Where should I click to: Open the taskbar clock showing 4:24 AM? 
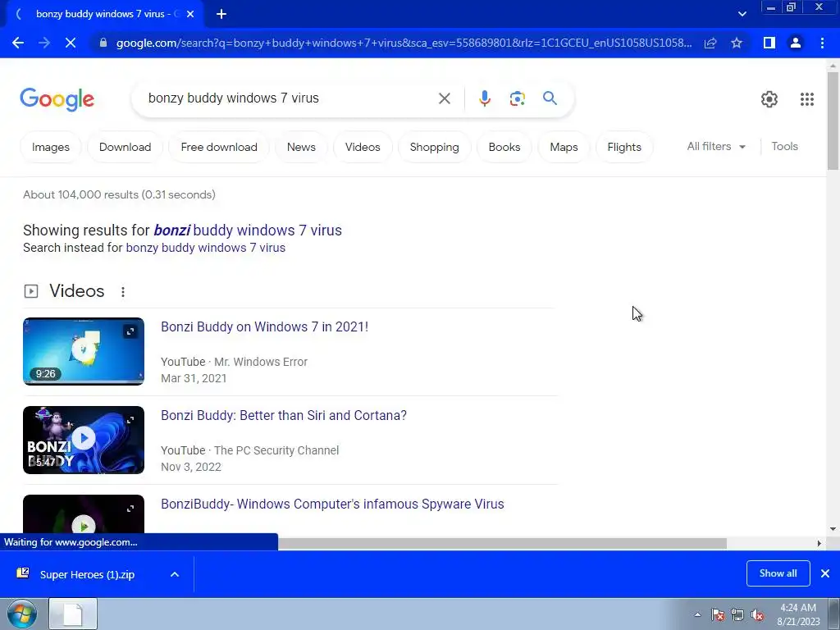point(798,614)
